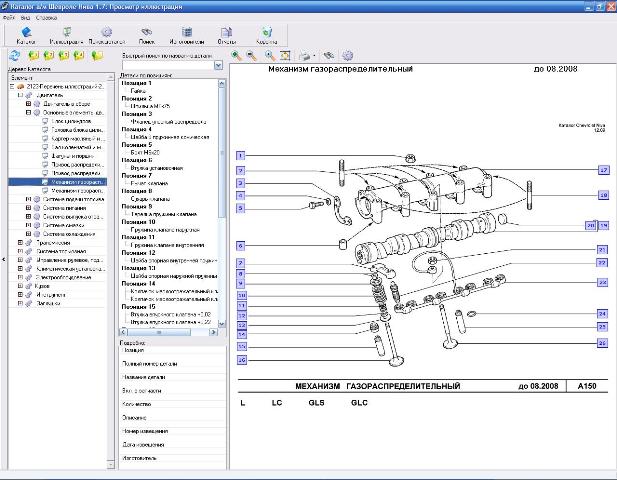Open the Отчеты toolbar button
Viewport: 617px width, 480px height.
227,35
